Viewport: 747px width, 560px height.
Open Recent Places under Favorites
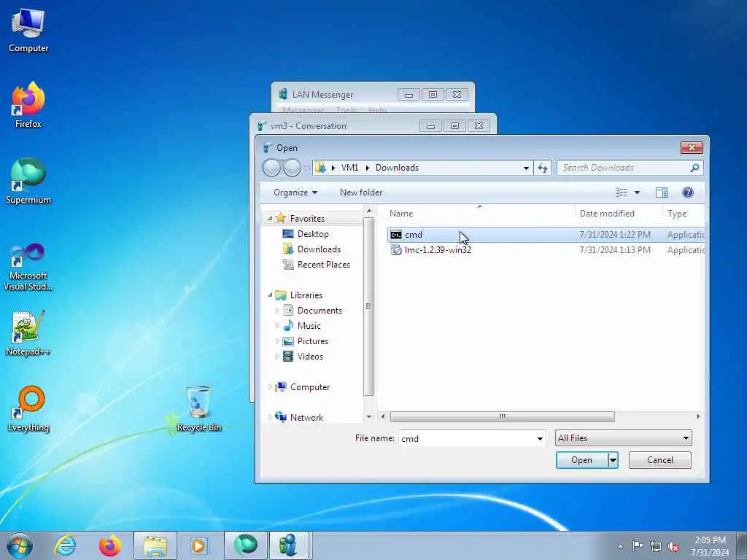pyautogui.click(x=323, y=264)
